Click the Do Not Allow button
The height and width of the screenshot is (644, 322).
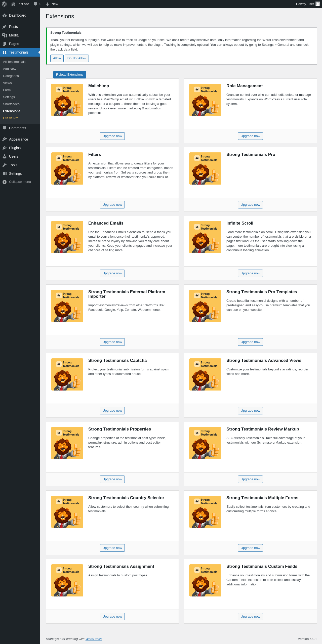point(77,58)
